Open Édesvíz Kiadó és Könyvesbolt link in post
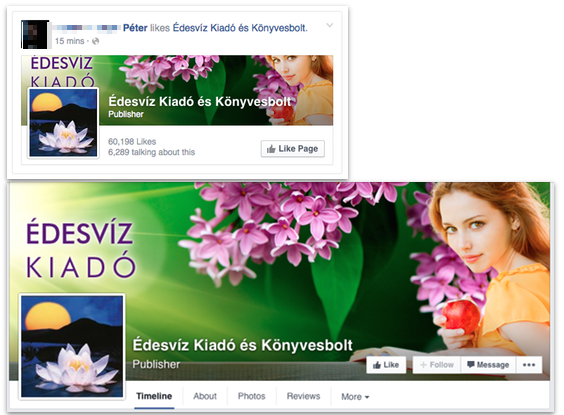 point(240,28)
